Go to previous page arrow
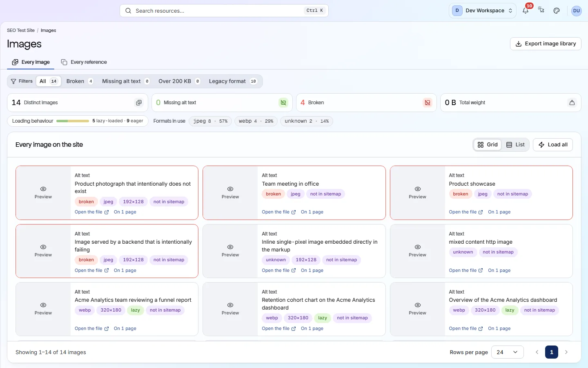The image size is (588, 368). click(x=537, y=352)
